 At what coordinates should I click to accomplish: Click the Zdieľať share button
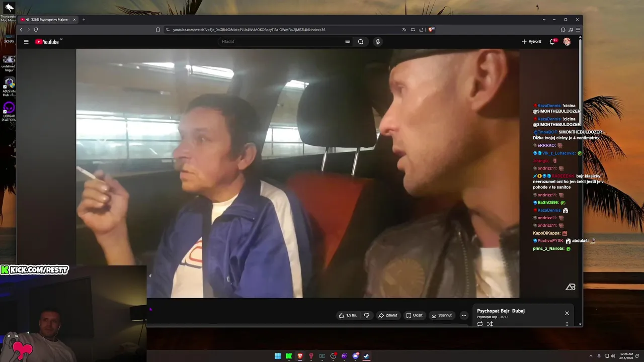[388, 315]
